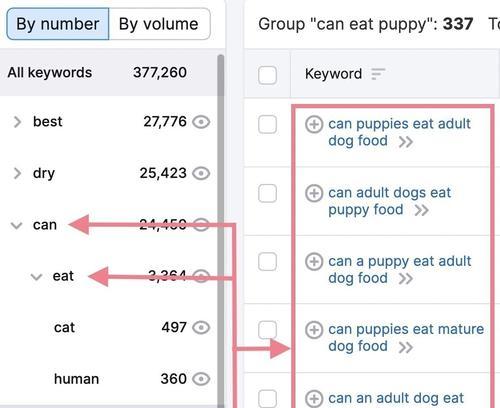
Task: Click plus icon beside 'can an adult dog eat'
Action: click(314, 399)
